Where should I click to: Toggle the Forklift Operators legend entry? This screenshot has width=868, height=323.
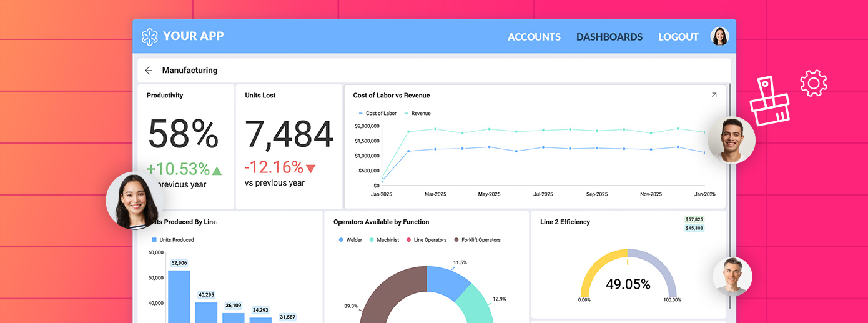[x=477, y=240]
